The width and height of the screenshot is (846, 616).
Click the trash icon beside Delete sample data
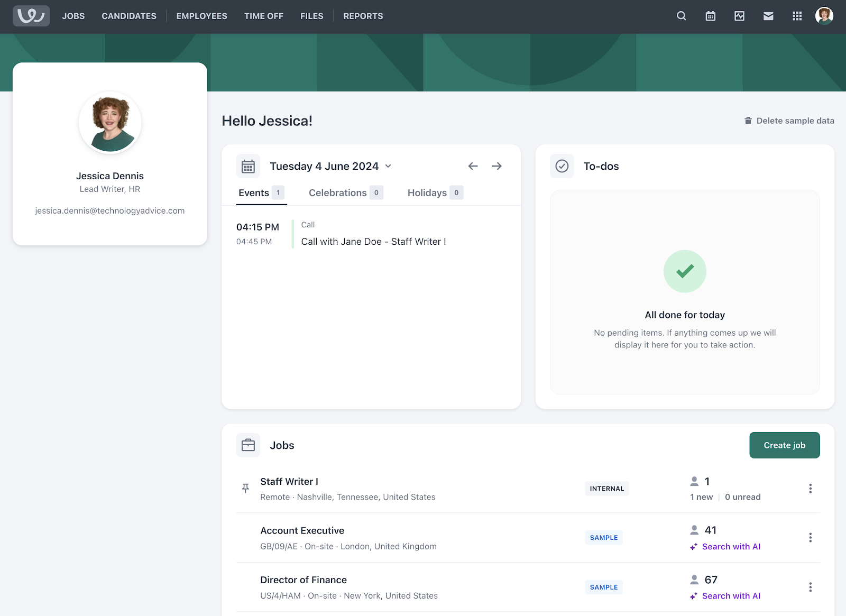click(x=748, y=121)
